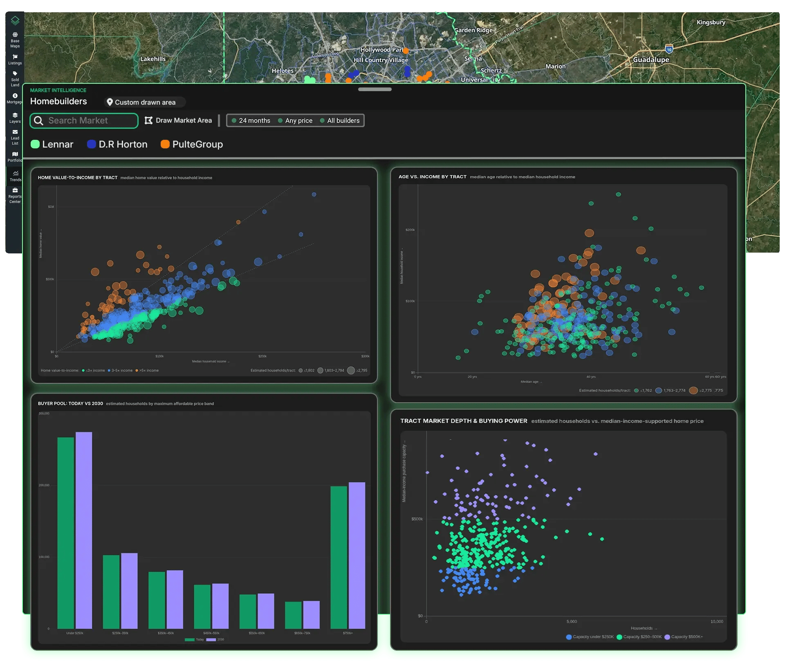Toggle Capacity $250–500K legend item
This screenshot has width=785, height=672.
point(639,637)
